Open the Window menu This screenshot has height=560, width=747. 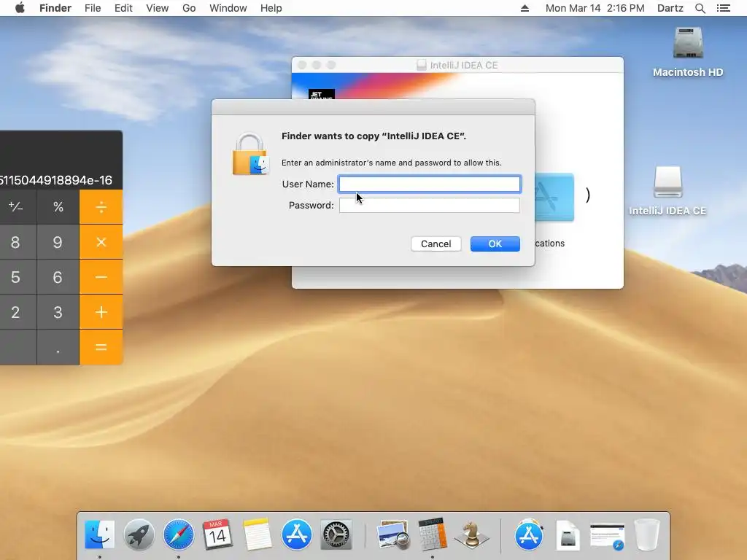coord(228,8)
